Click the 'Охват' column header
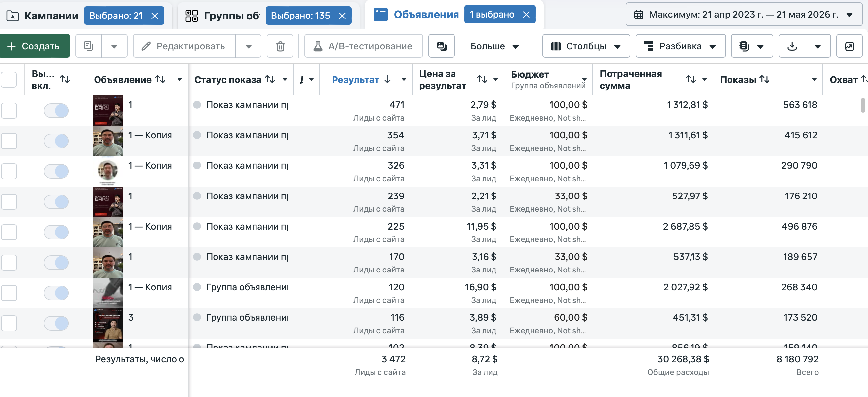 click(x=844, y=80)
